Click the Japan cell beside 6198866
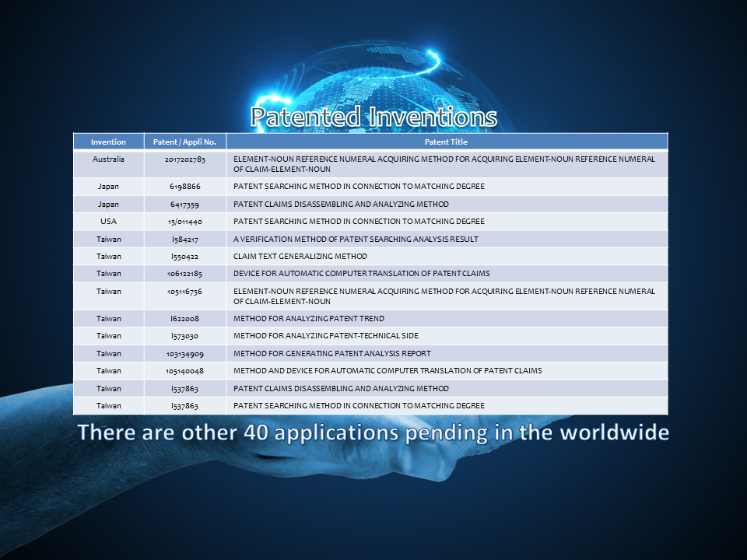This screenshot has width=747, height=560. [108, 187]
